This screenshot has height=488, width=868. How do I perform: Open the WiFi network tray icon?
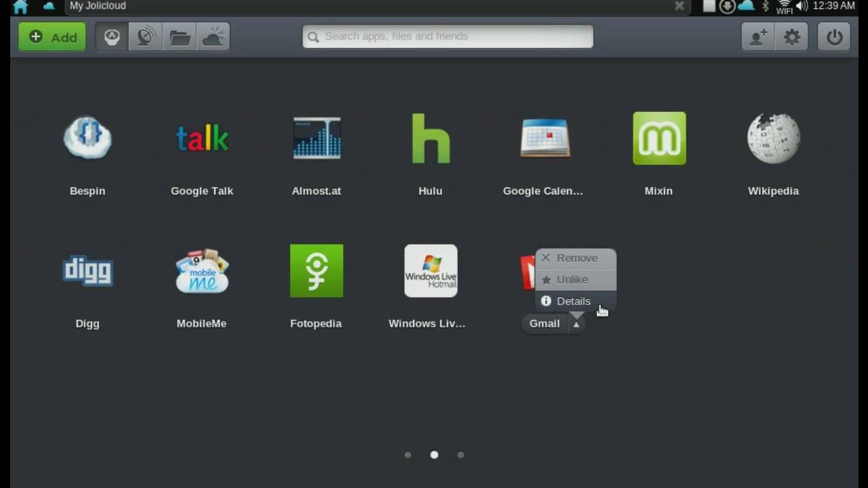tap(785, 7)
